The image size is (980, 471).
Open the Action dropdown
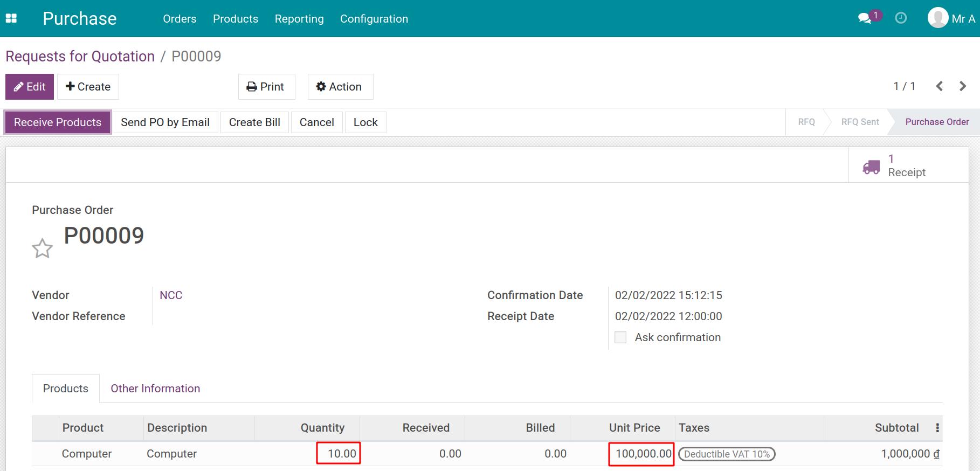340,87
